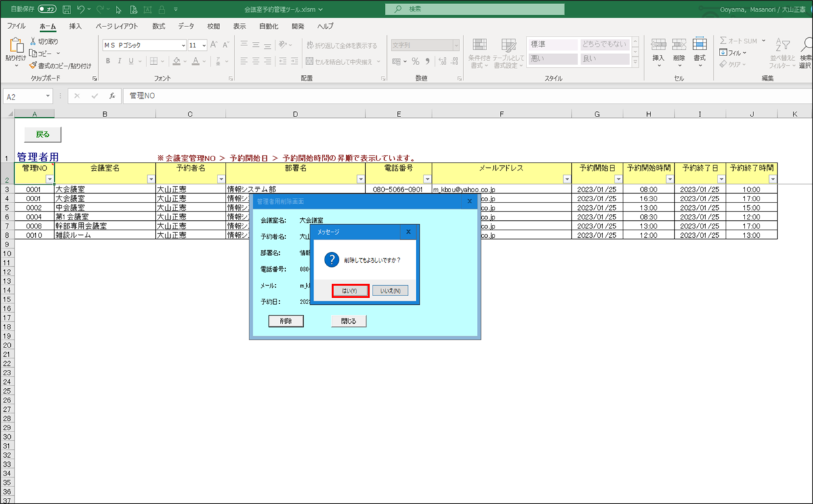Click the Copy (コピー) icon

coord(33,53)
